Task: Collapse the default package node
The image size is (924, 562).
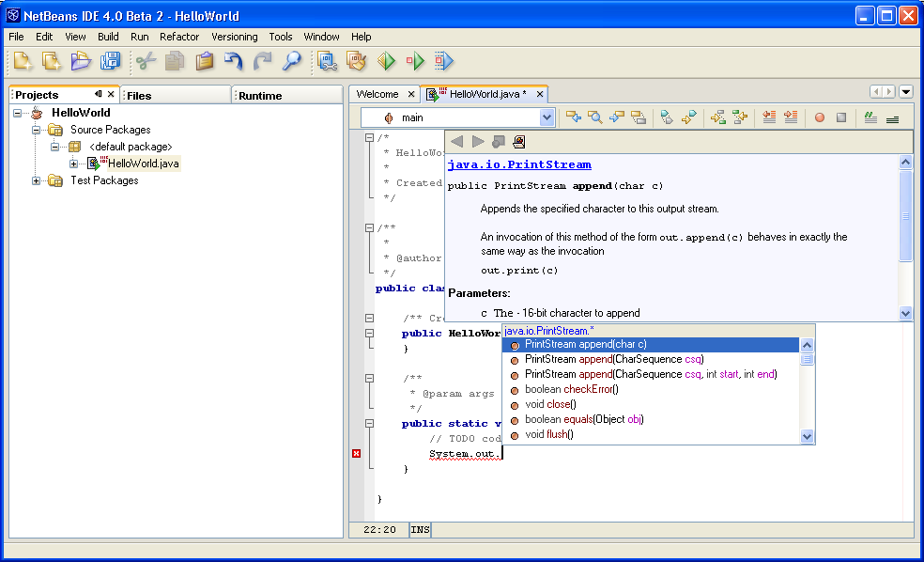Action: [54, 147]
